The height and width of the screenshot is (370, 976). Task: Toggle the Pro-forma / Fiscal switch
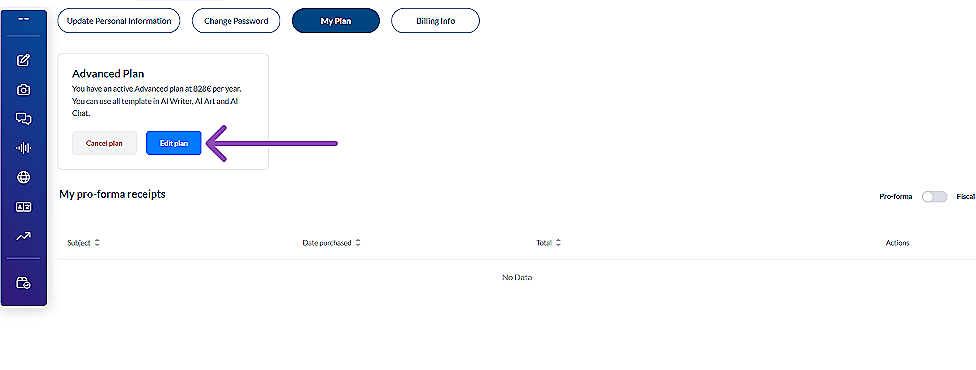pyautogui.click(x=934, y=197)
